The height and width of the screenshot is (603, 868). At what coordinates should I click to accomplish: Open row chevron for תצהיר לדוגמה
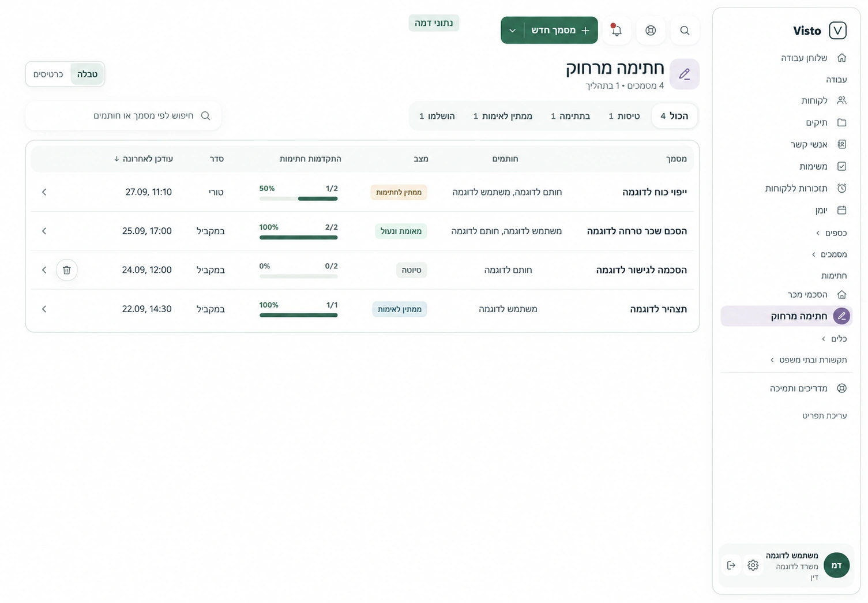pos(44,309)
